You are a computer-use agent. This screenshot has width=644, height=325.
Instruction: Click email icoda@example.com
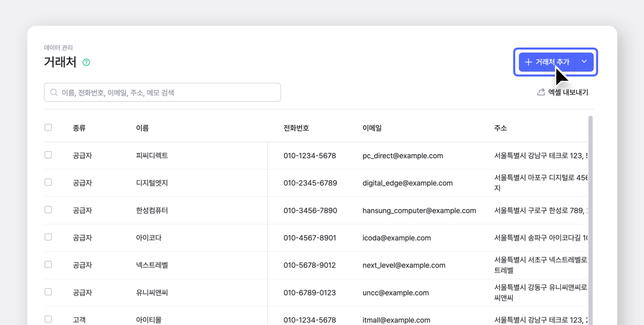pos(396,238)
